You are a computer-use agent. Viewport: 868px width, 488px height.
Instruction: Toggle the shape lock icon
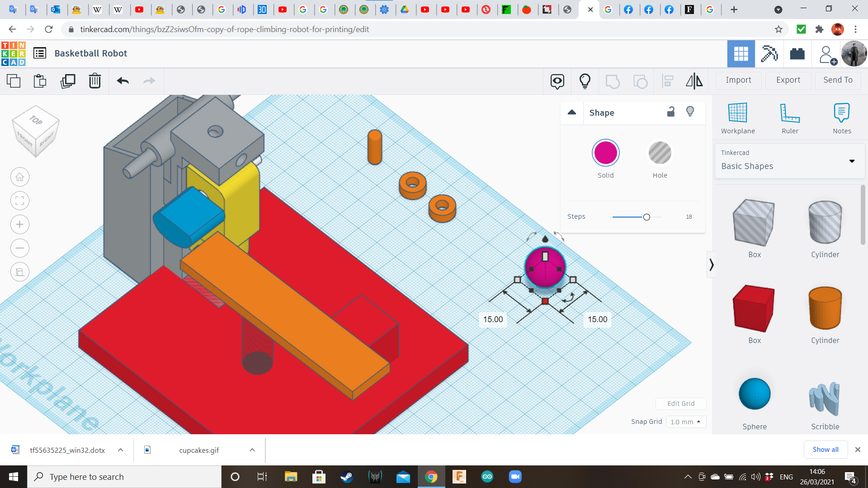[x=671, y=112]
